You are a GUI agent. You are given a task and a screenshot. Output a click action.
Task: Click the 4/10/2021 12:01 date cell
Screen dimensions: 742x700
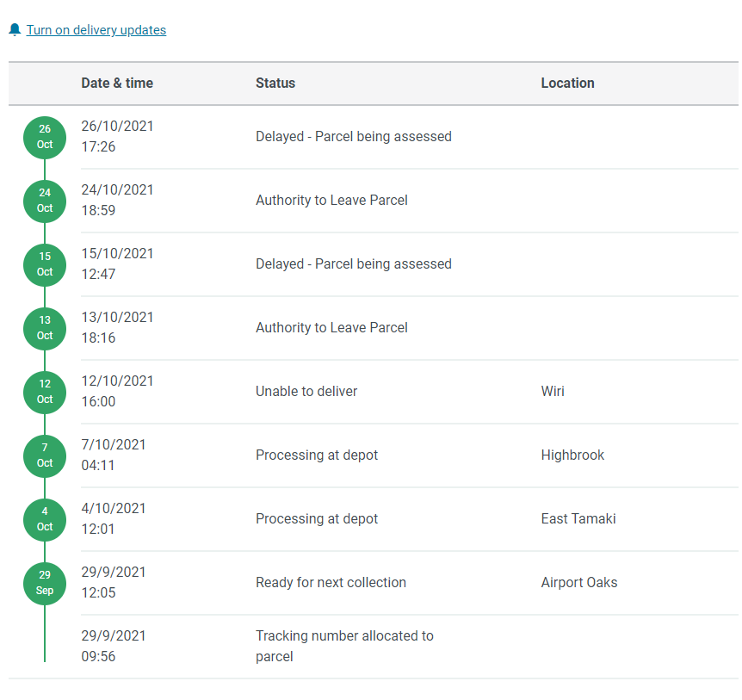pos(114,518)
